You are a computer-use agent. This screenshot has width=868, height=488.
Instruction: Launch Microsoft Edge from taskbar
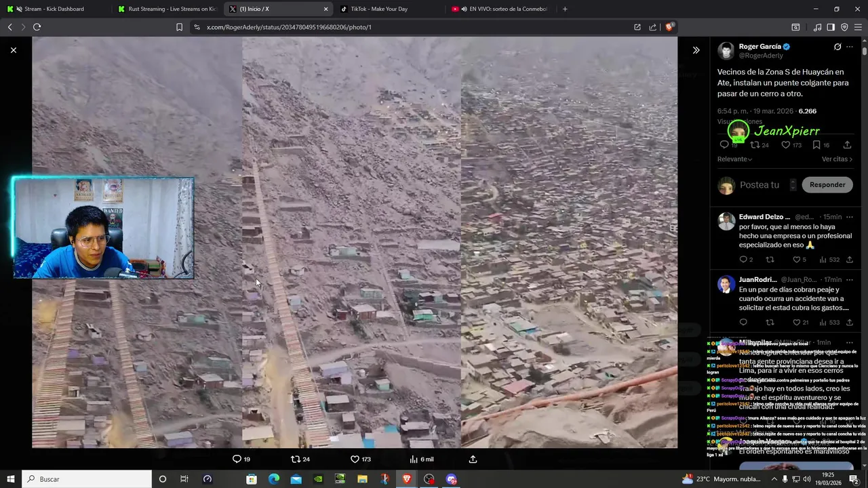(273, 479)
